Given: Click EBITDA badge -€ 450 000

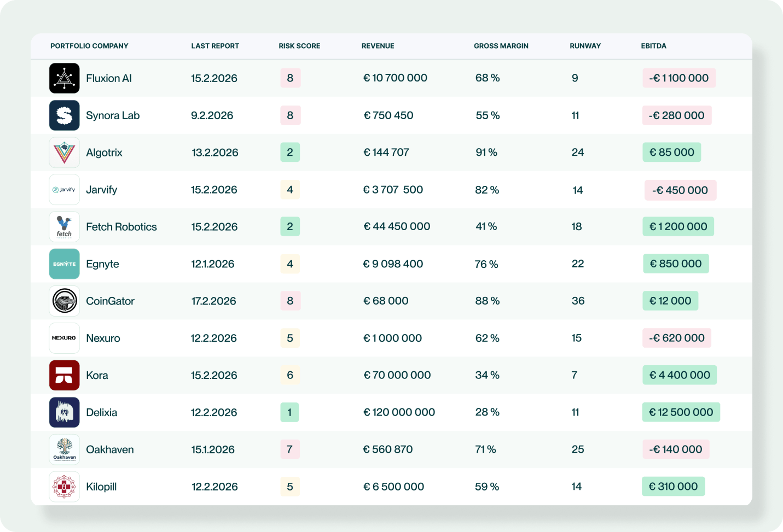Looking at the screenshot, I should 680,190.
